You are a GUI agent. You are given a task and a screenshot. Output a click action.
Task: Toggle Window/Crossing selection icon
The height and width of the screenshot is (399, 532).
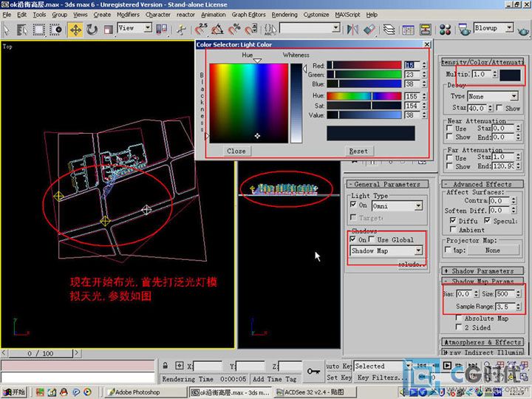(55, 30)
